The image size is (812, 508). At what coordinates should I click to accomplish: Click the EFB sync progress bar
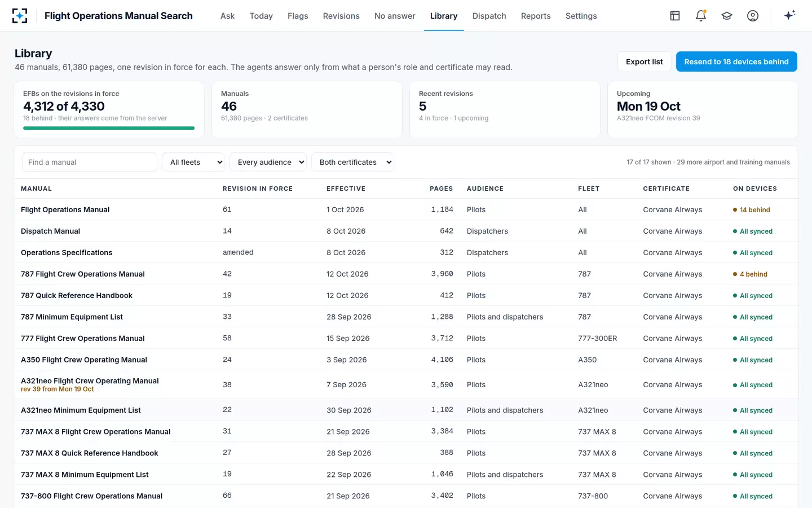pyautogui.click(x=109, y=128)
